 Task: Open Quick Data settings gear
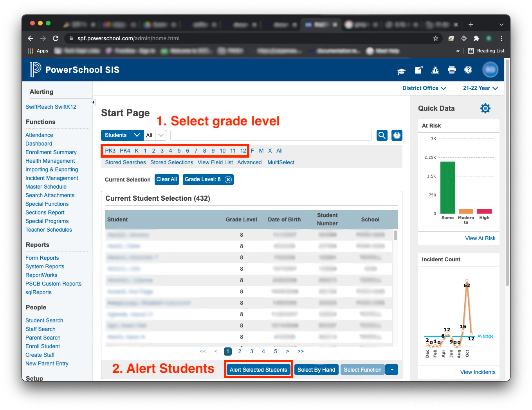485,108
